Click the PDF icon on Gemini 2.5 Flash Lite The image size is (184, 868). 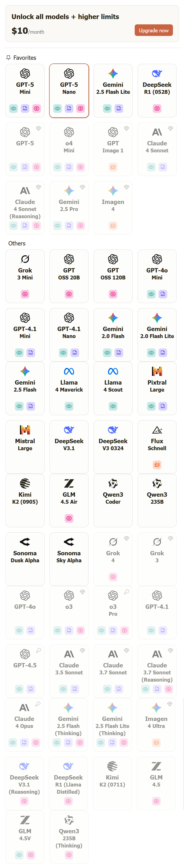119,108
